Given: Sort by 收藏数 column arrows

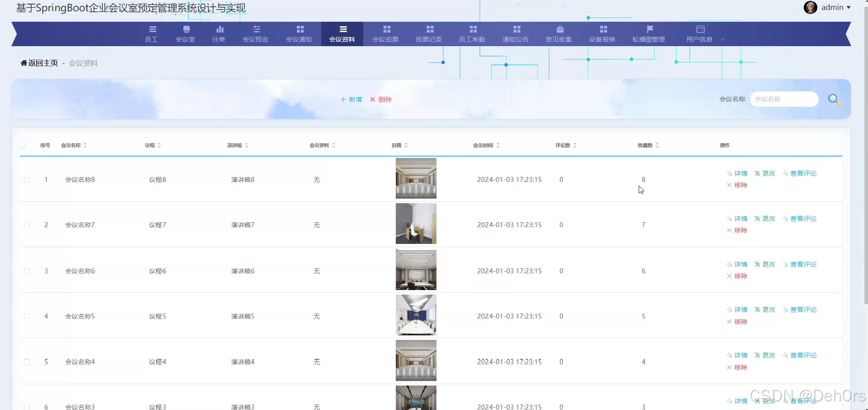Looking at the screenshot, I should [x=657, y=145].
